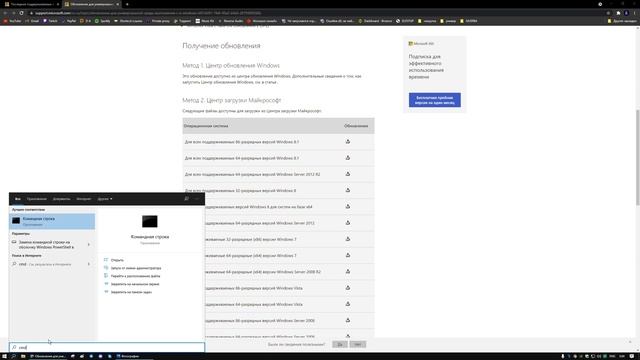Open browser extensions puzzle icon
Screen dimensions: 640x360
click(x=618, y=13)
